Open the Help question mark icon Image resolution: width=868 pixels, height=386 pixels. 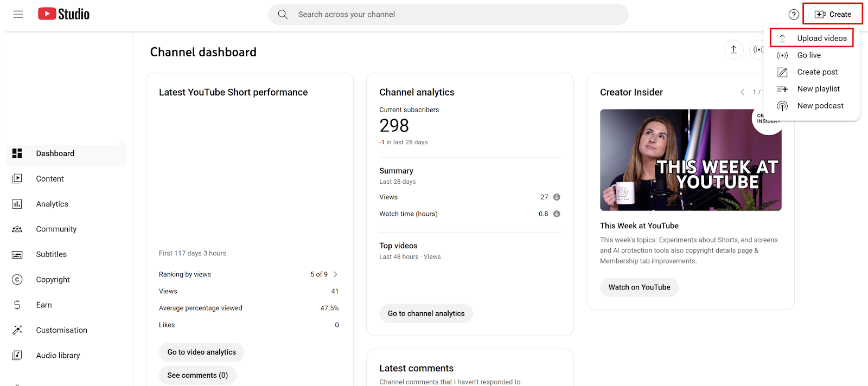tap(794, 15)
